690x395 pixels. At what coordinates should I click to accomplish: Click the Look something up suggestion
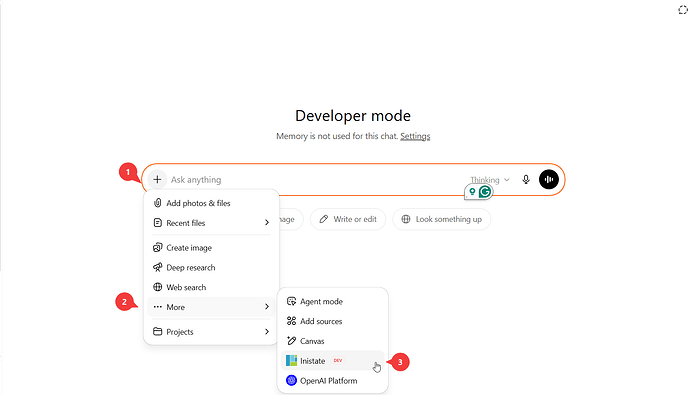(441, 219)
